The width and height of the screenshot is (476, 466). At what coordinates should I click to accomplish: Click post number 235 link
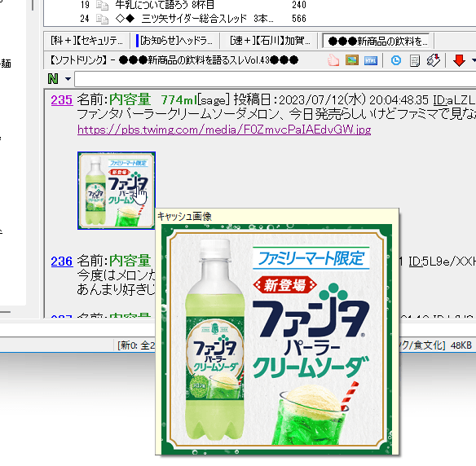tap(62, 100)
